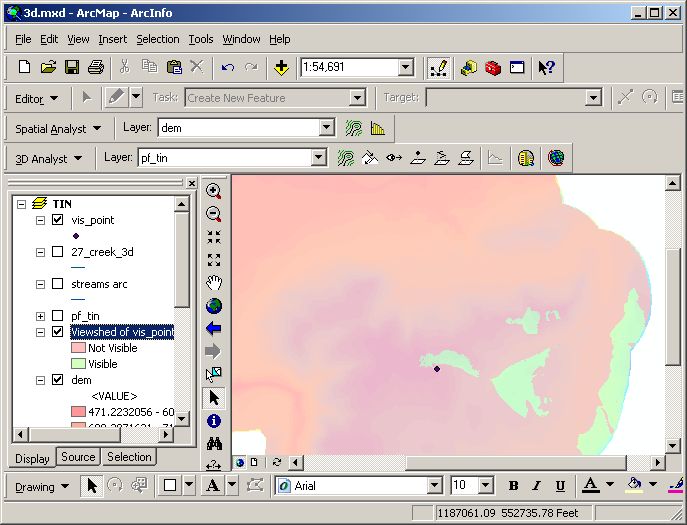Open the Spatial Analyst dropdown menu
687x525 pixels.
tap(58, 129)
